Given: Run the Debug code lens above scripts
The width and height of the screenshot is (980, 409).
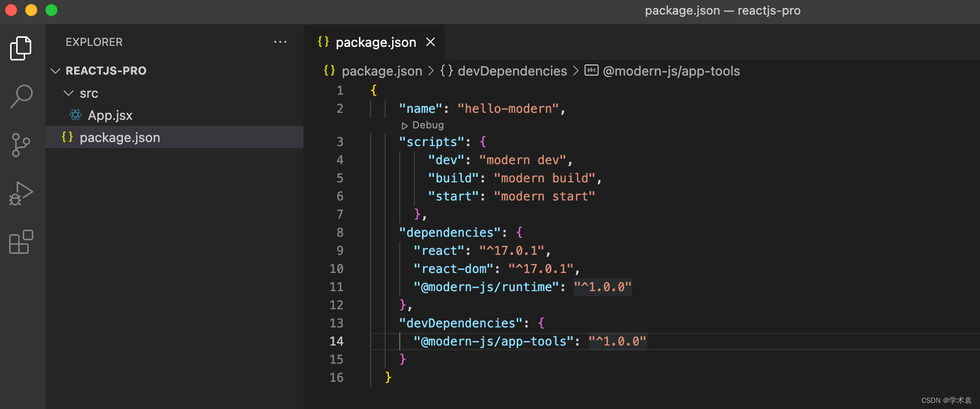Looking at the screenshot, I should [x=422, y=125].
